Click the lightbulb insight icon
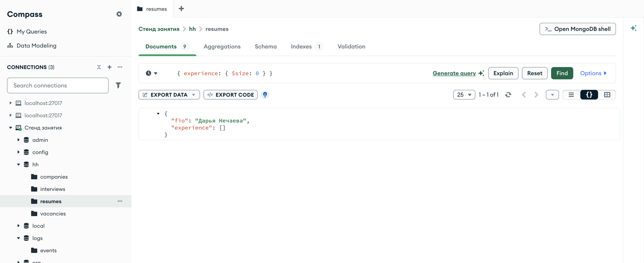Viewport: 644px width, 263px height. pos(265,95)
